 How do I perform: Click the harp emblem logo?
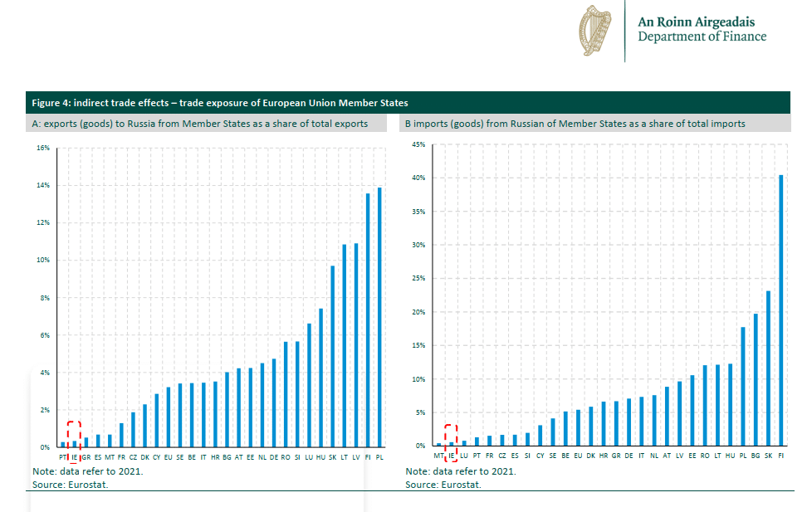(x=594, y=31)
